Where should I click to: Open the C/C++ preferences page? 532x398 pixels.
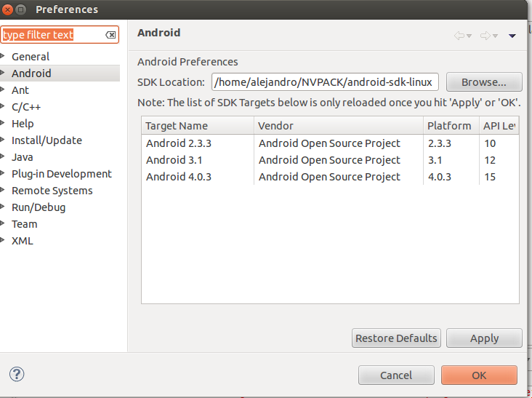26,107
